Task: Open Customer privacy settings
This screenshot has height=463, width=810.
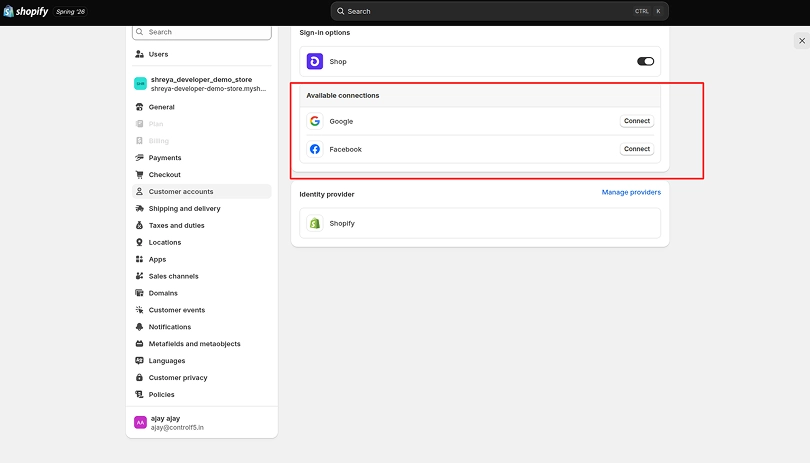Action: tap(201, 378)
